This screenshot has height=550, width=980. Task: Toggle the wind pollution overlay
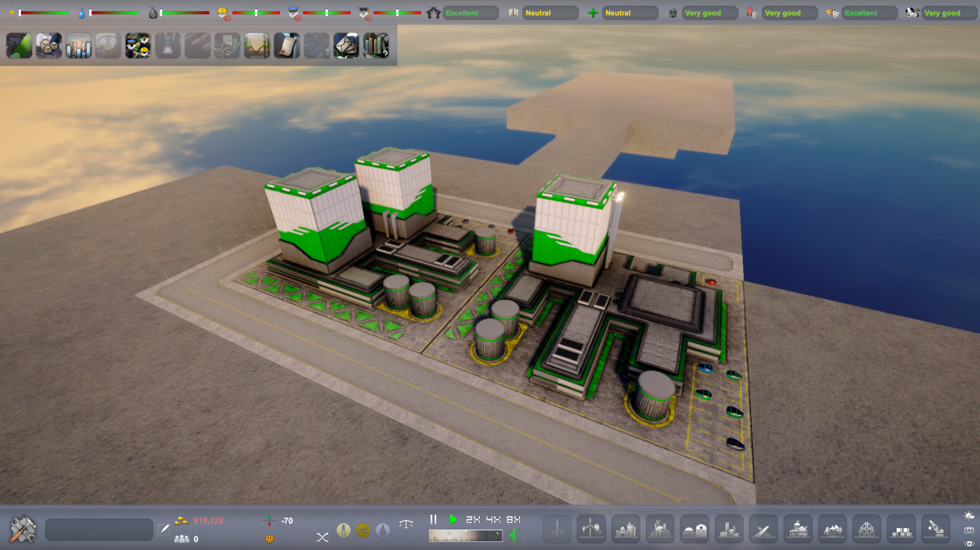tap(363, 531)
